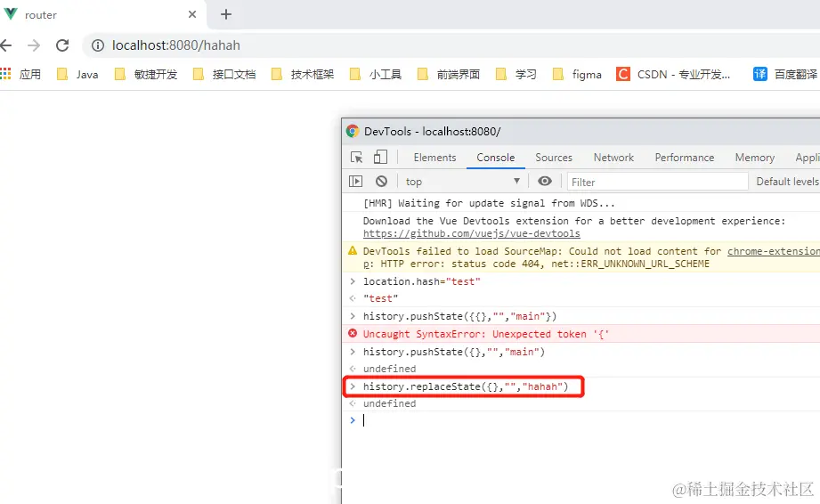Activate the DevTools inspect element picker
Image resolution: width=820 pixels, height=504 pixels.
click(357, 158)
